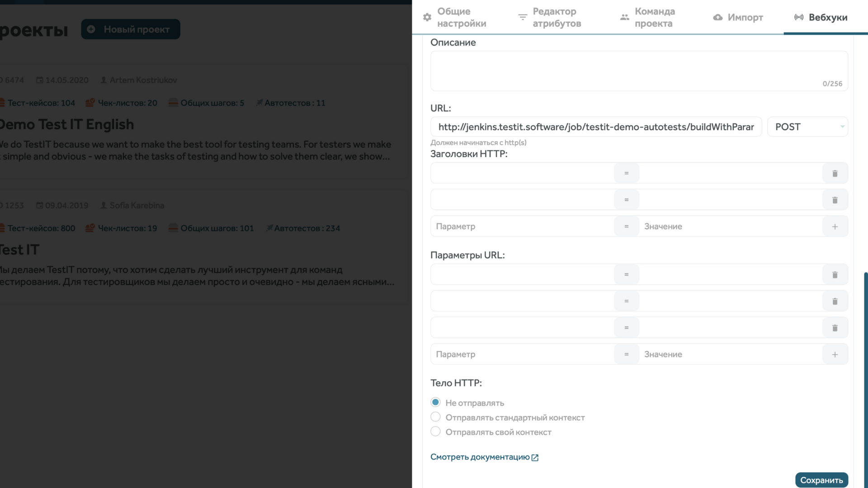Viewport: 868px width, 488px height.
Task: Click Автотестов: 11 rocket icon
Action: pyautogui.click(x=259, y=103)
